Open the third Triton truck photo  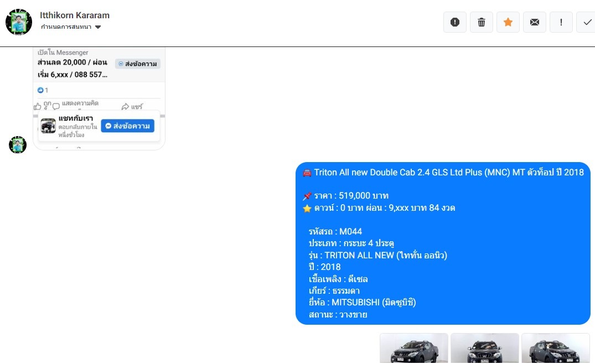point(556,349)
